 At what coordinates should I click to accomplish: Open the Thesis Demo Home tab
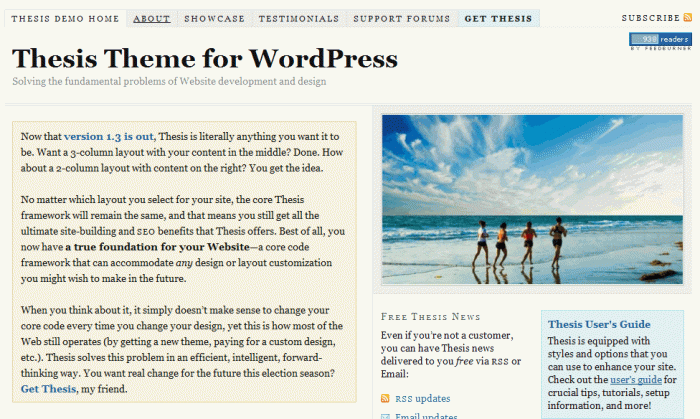[x=65, y=19]
